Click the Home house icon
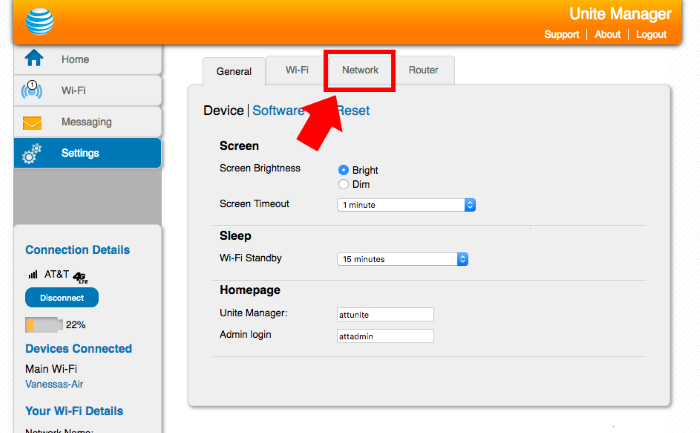700x433 pixels. pos(34,58)
